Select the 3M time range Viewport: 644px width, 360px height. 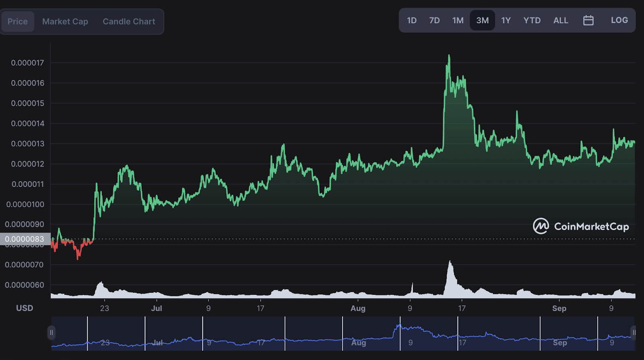pos(482,20)
